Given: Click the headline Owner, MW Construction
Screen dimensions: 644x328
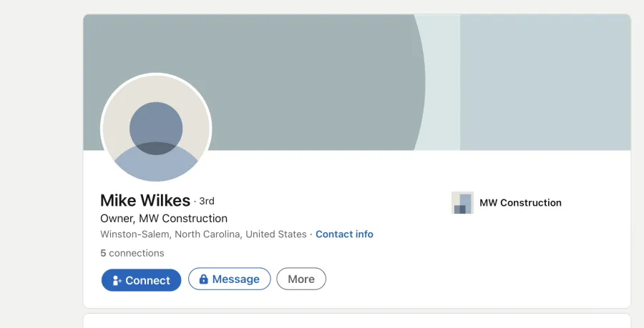Looking at the screenshot, I should point(164,219).
